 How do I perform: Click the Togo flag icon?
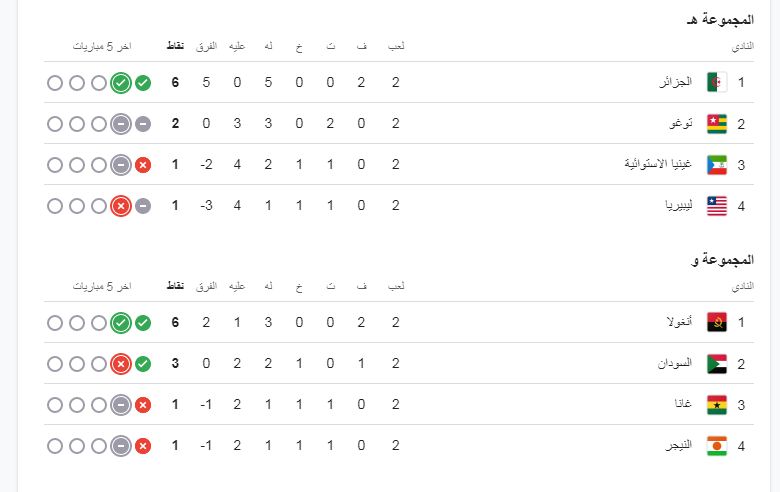tap(717, 124)
